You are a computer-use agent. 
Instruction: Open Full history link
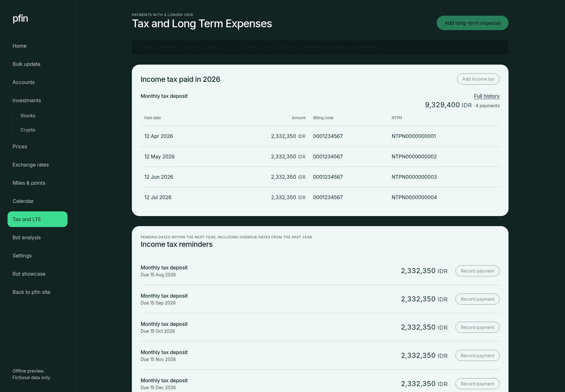pyautogui.click(x=487, y=96)
